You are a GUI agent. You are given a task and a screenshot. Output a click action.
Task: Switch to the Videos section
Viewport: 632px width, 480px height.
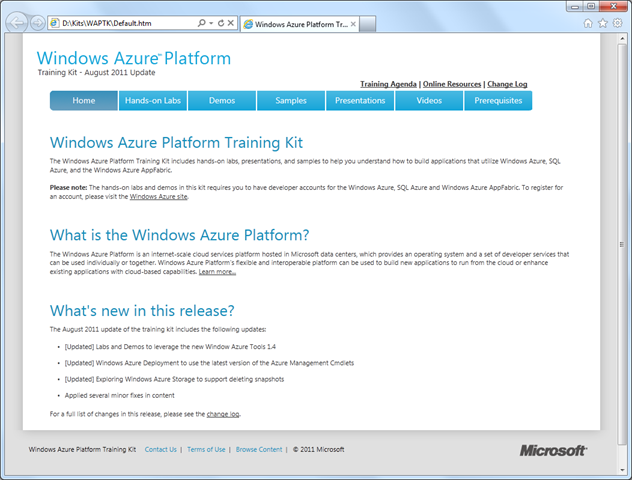click(x=429, y=100)
